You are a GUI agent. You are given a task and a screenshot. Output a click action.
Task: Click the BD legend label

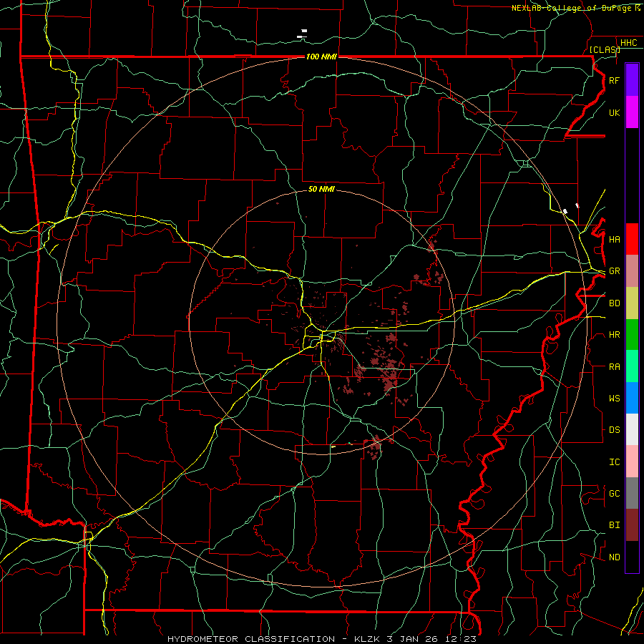click(614, 303)
